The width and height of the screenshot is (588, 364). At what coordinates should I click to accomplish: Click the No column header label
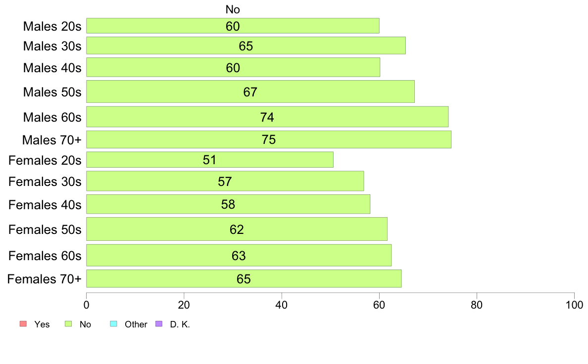point(233,9)
